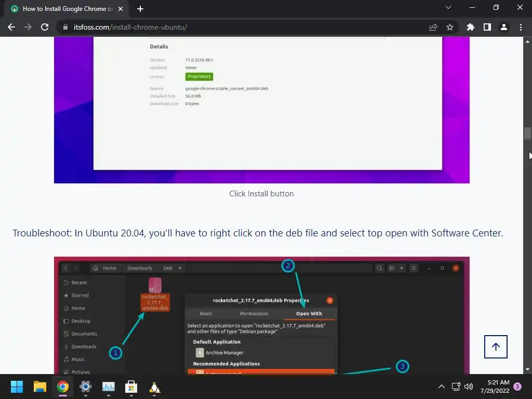The height and width of the screenshot is (399, 532).
Task: Click the forward navigation arrow
Action: tap(28, 27)
